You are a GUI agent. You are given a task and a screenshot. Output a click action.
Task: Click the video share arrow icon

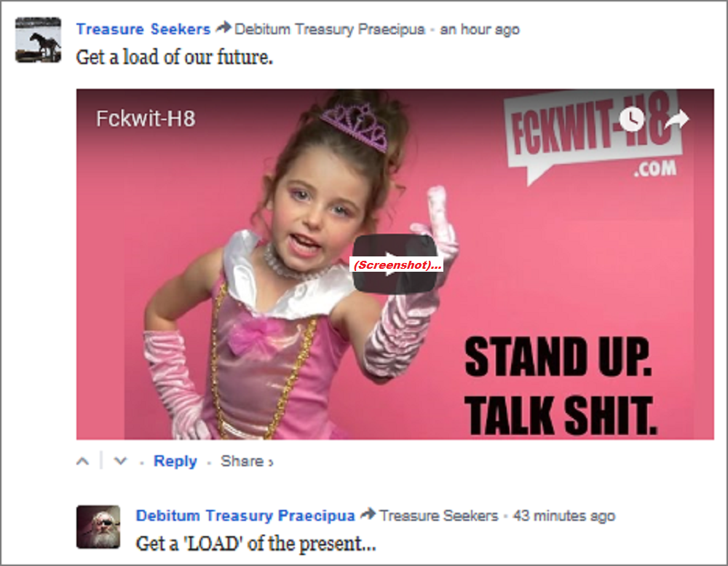point(677,119)
